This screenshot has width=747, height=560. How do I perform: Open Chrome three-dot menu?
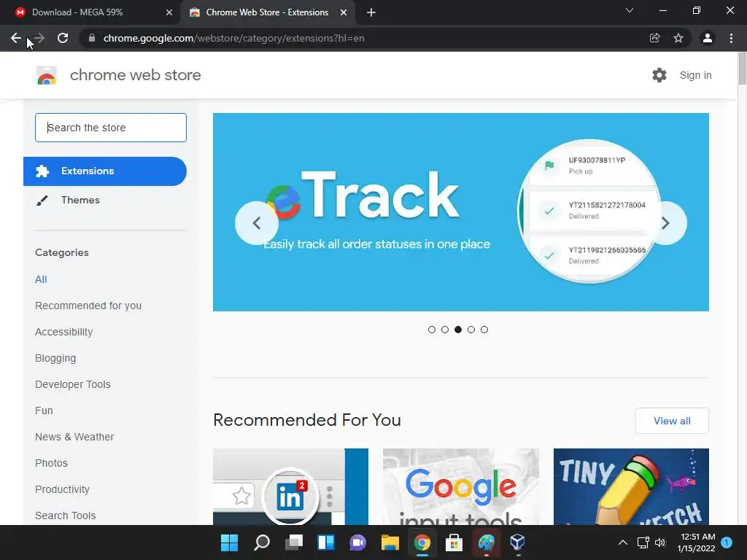(731, 38)
